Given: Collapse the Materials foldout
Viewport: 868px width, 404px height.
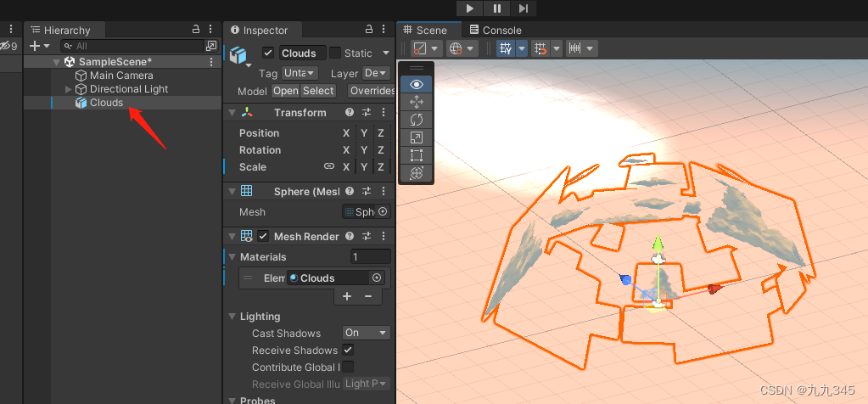Looking at the screenshot, I should tap(232, 257).
